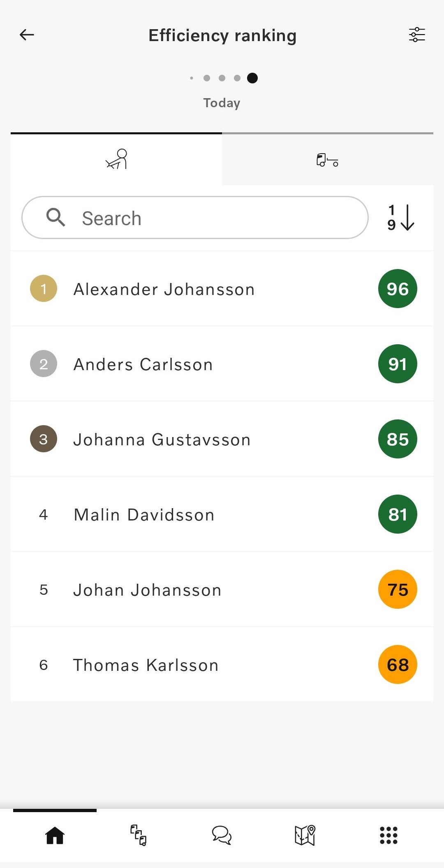This screenshot has height=868, width=444.
Task: Open the map location icon
Action: [x=305, y=835]
